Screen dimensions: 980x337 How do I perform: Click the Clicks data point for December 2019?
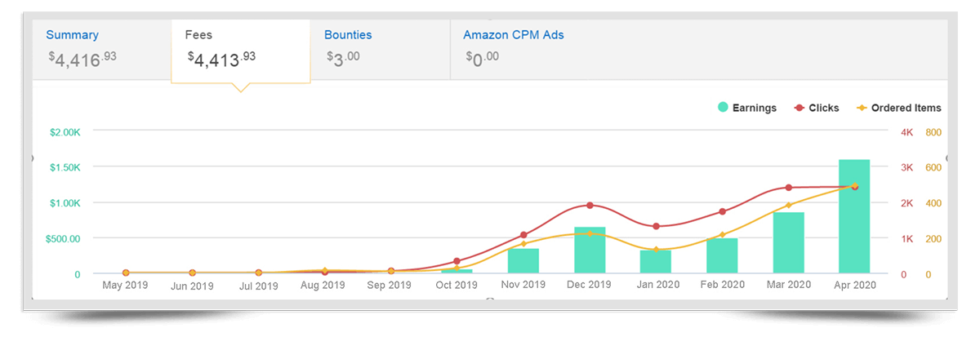(x=590, y=206)
